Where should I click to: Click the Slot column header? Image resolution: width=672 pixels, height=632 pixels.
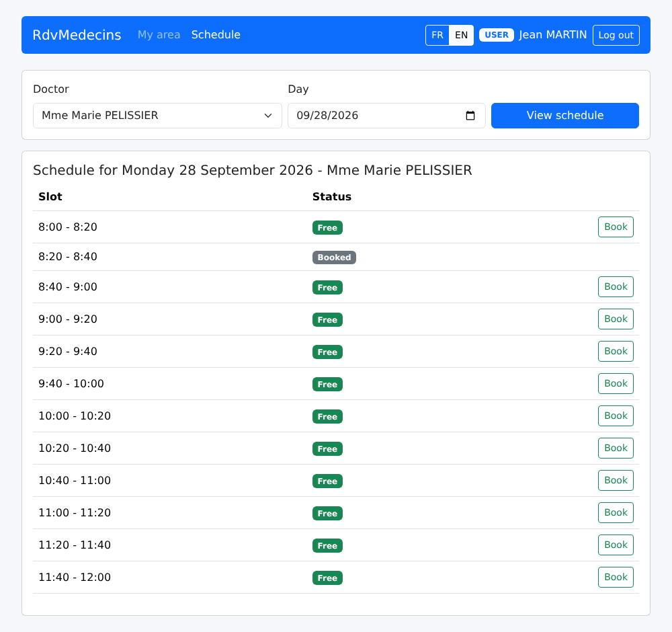click(50, 197)
